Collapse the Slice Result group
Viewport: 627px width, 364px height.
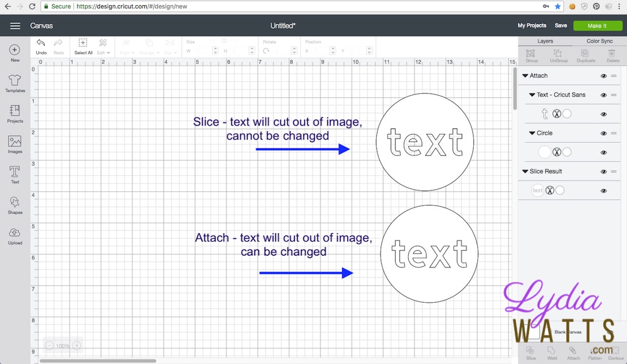[x=525, y=172]
